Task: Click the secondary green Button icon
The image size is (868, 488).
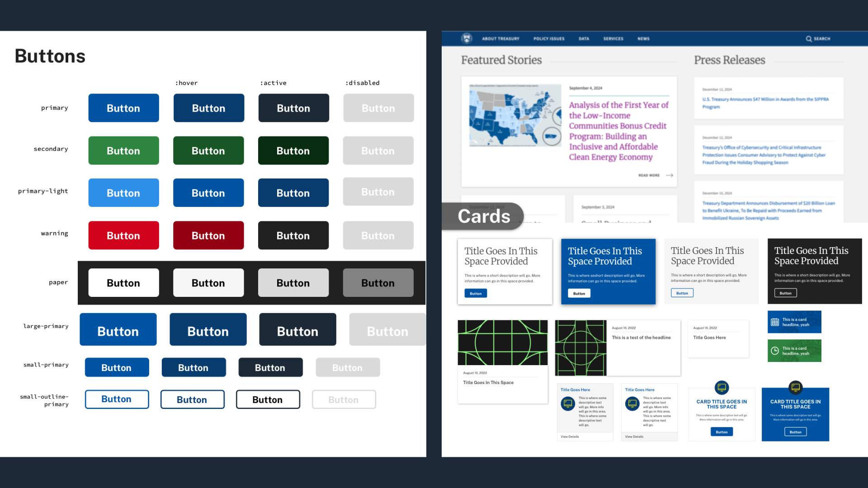Action: (x=123, y=150)
